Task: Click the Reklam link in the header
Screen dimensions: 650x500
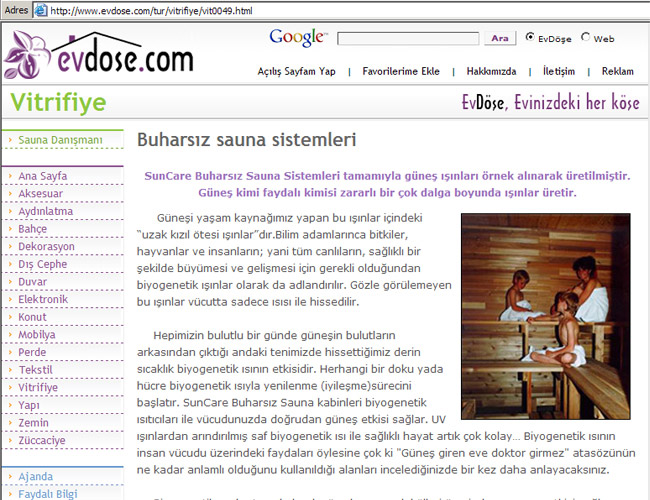Action: (617, 72)
